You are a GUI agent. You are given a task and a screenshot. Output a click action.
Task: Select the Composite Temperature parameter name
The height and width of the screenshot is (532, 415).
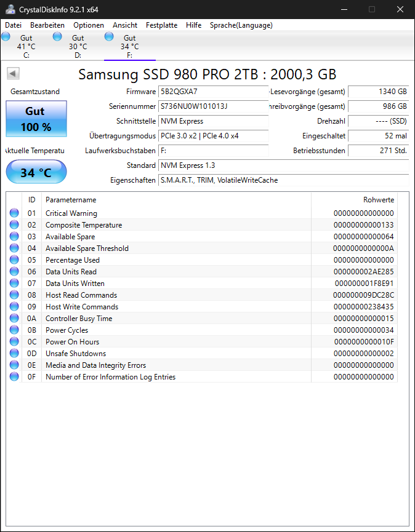pyautogui.click(x=84, y=225)
